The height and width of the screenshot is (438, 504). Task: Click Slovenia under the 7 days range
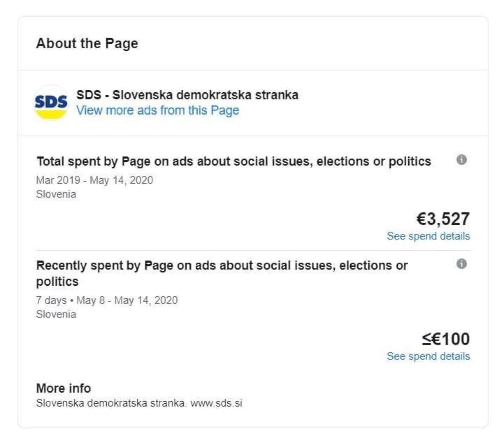point(56,314)
